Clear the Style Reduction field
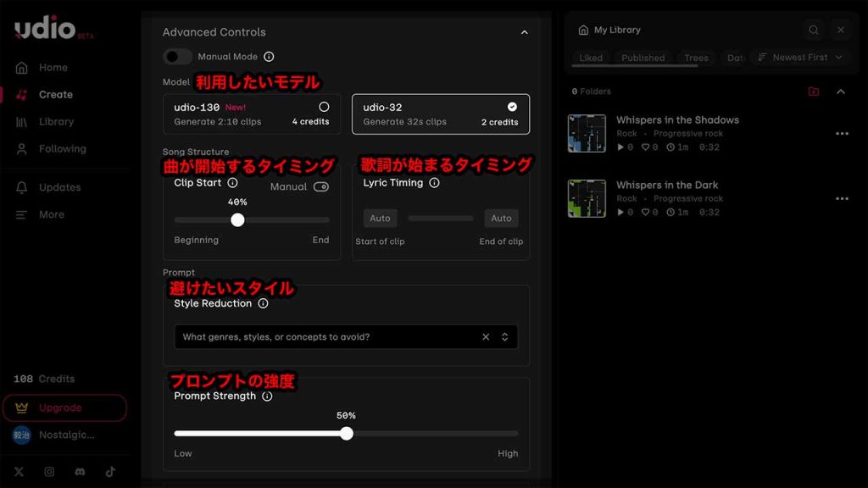Screen dimensions: 868x488 (x=486, y=337)
